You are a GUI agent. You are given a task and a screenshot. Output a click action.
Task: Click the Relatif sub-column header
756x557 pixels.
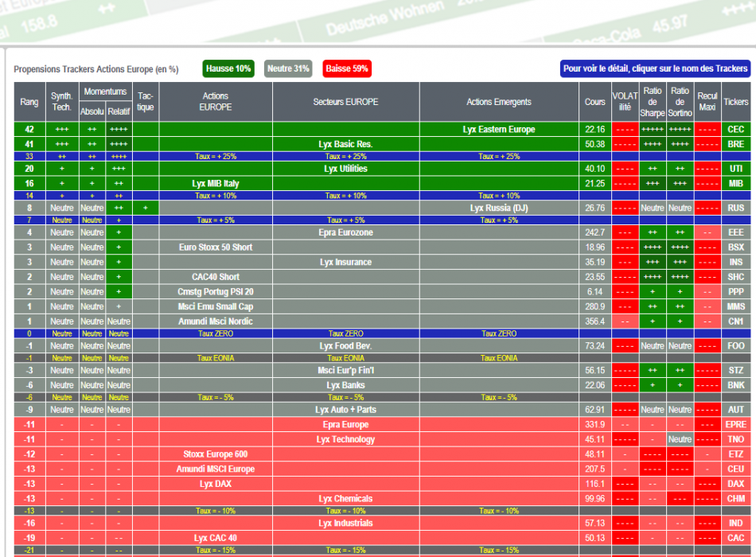[119, 111]
